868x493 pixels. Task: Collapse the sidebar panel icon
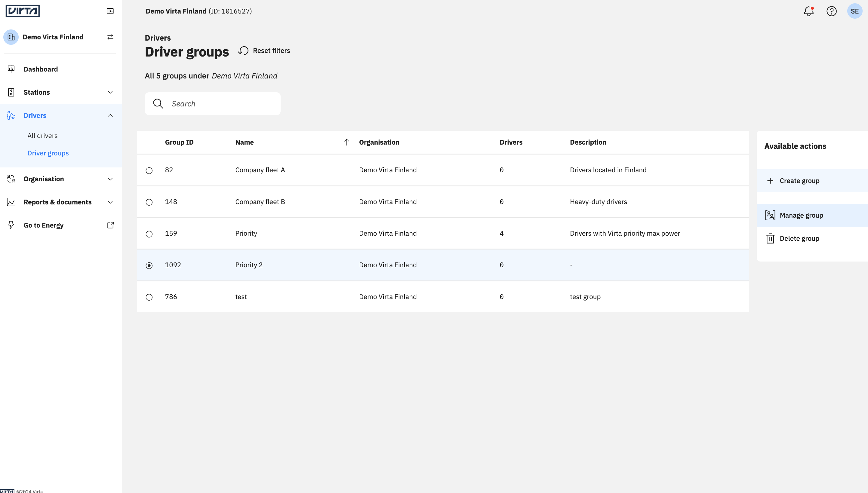pos(110,11)
